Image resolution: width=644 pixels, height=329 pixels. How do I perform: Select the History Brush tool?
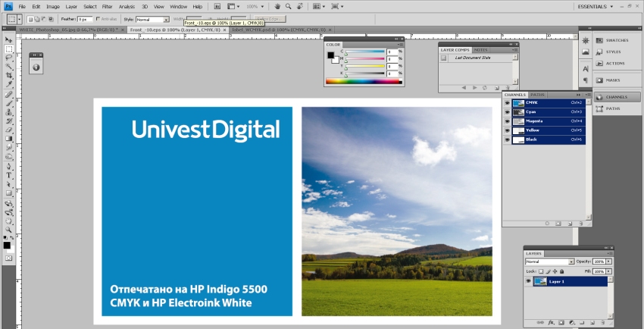coord(8,121)
